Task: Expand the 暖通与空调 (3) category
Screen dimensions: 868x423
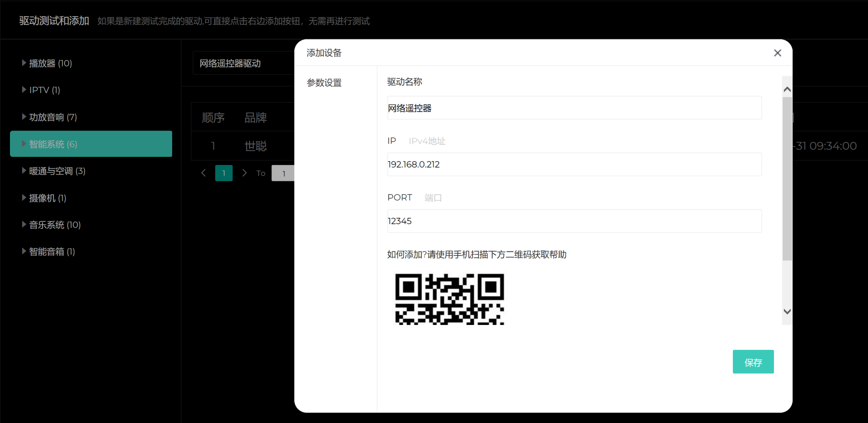Action: pyautogui.click(x=24, y=170)
